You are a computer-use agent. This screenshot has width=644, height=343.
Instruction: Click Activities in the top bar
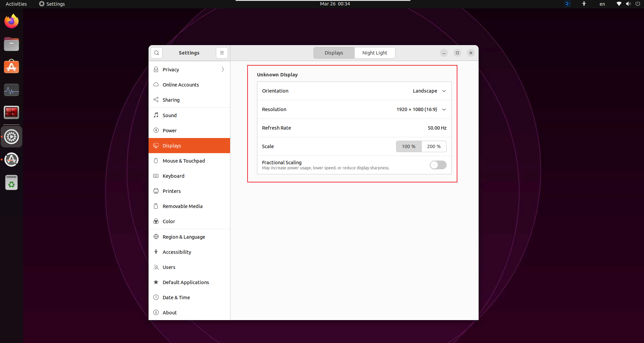[16, 4]
